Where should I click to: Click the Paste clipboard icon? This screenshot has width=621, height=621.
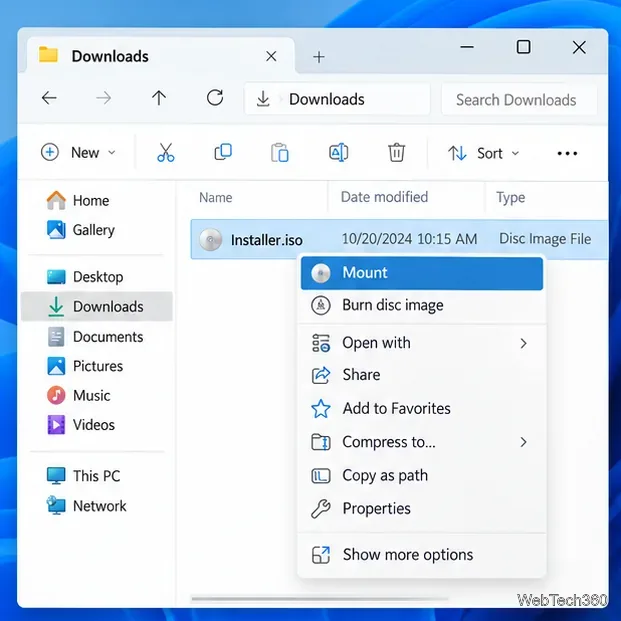pyautogui.click(x=280, y=152)
